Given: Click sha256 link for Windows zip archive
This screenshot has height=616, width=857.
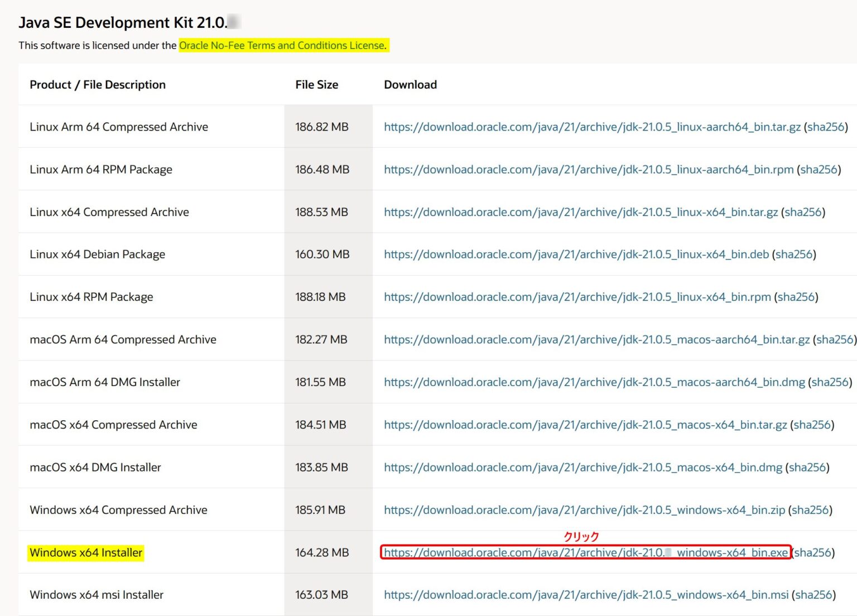Looking at the screenshot, I should [x=810, y=510].
